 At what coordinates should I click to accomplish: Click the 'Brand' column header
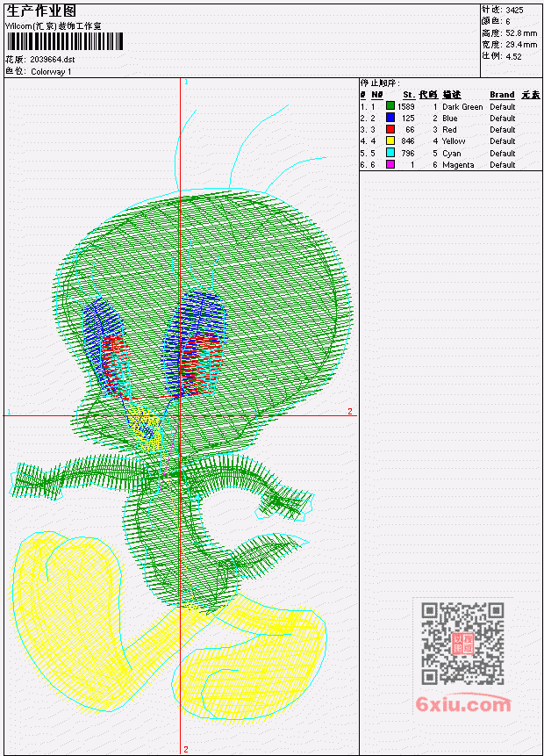coord(502,95)
